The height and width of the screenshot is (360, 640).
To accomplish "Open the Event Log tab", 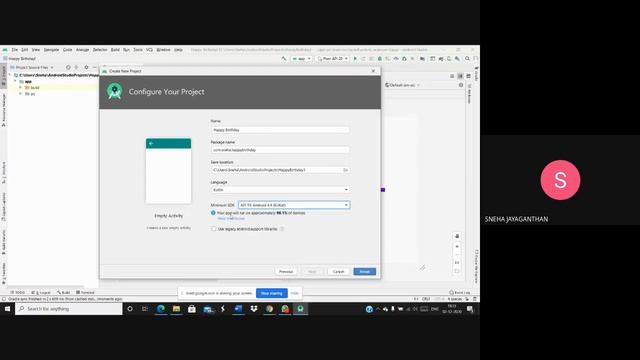I will click(x=460, y=293).
